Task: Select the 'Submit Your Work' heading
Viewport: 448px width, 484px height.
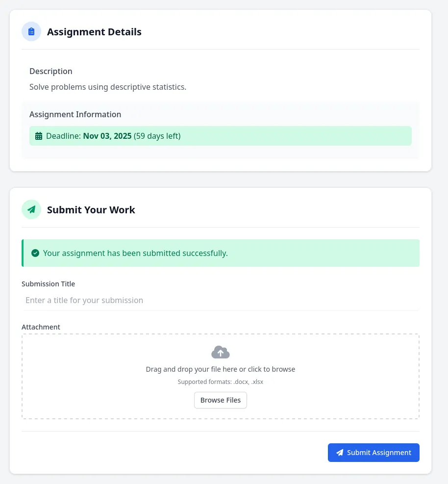Action: 91,210
